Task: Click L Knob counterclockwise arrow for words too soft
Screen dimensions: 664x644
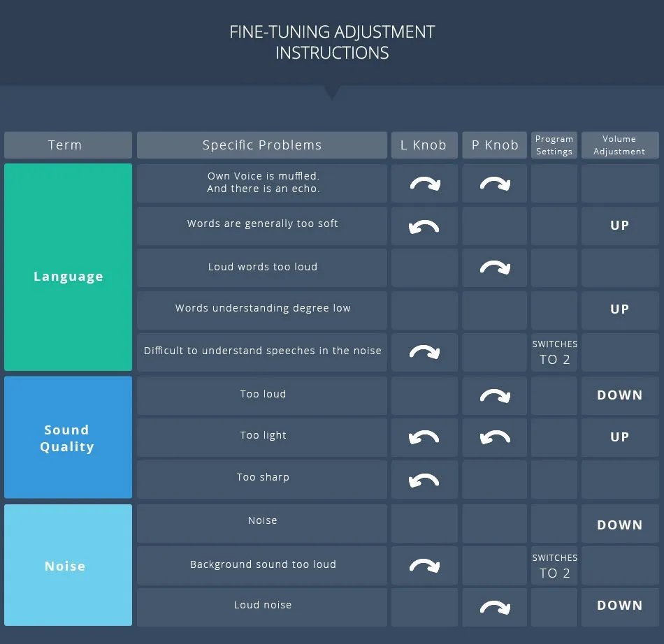Action: point(424,227)
